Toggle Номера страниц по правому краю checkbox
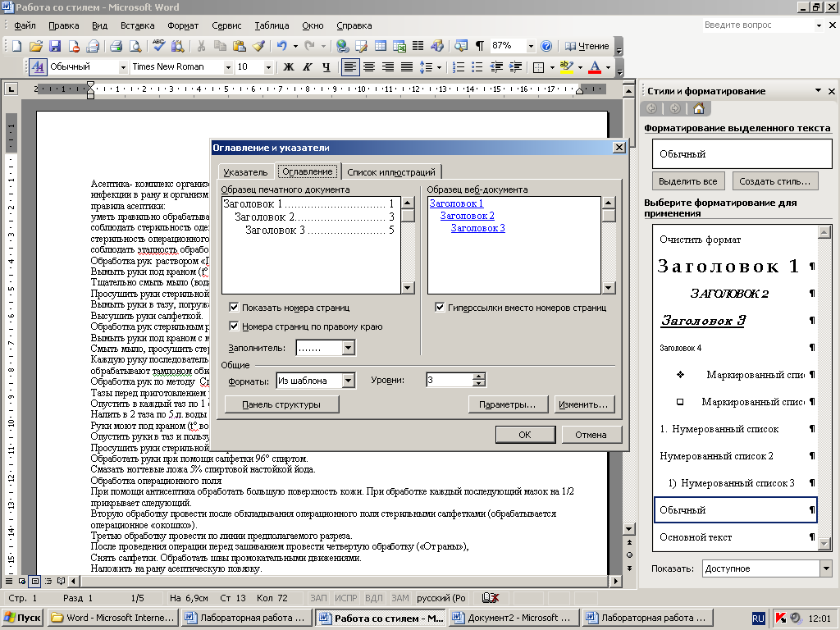Viewport: 840px width, 630px height. pyautogui.click(x=234, y=326)
